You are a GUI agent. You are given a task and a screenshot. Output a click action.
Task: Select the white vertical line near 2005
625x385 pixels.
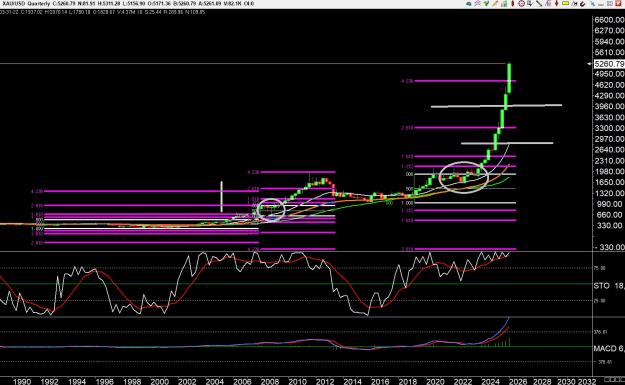pyautogui.click(x=222, y=196)
